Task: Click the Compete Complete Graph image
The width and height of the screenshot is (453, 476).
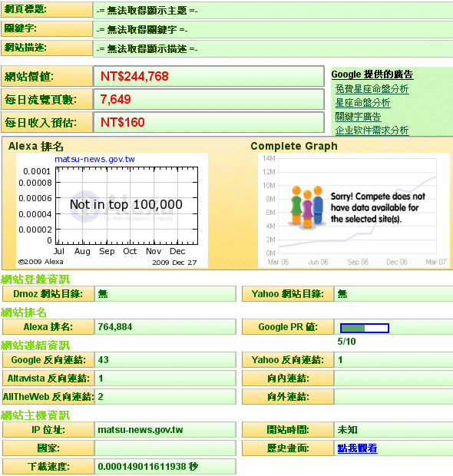Action: [354, 210]
